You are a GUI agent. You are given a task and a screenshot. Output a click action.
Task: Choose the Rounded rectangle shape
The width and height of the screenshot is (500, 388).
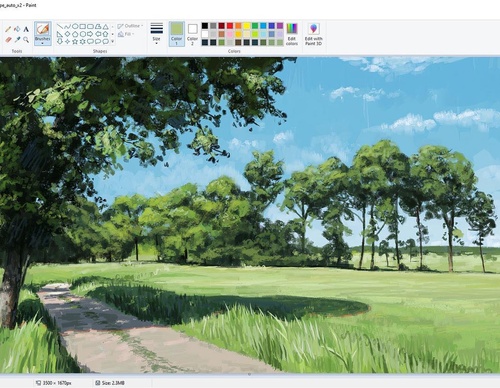point(90,27)
